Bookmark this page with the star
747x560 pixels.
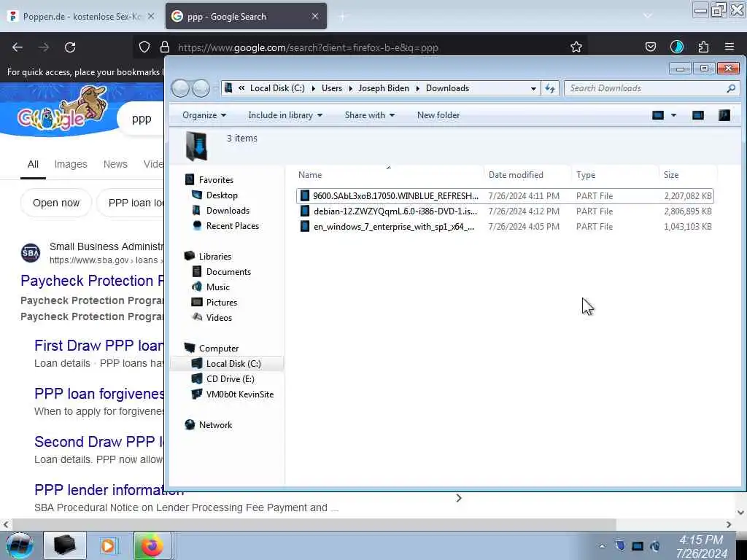(x=576, y=47)
